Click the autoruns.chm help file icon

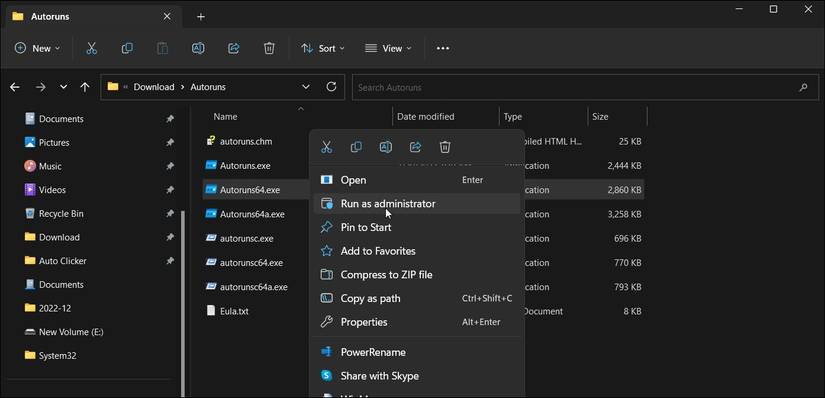tap(211, 141)
